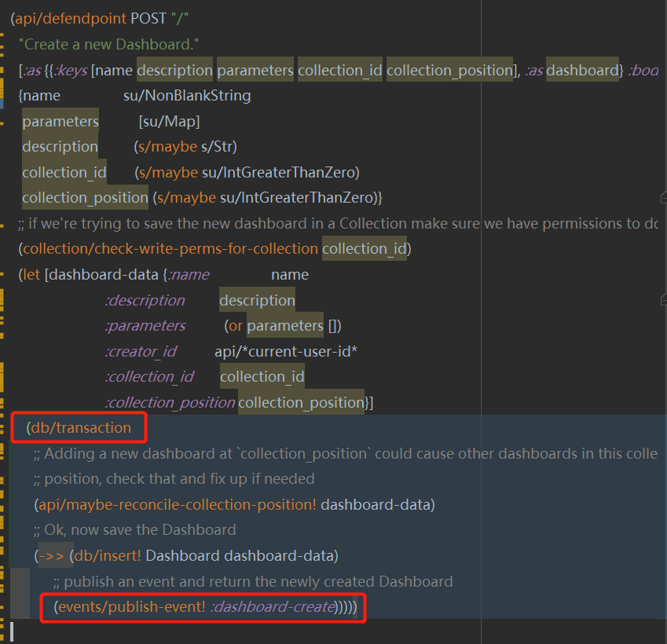This screenshot has width=667, height=644.
Task: Click collection_id argument of check-write-perms-for-collection
Action: click(x=364, y=249)
